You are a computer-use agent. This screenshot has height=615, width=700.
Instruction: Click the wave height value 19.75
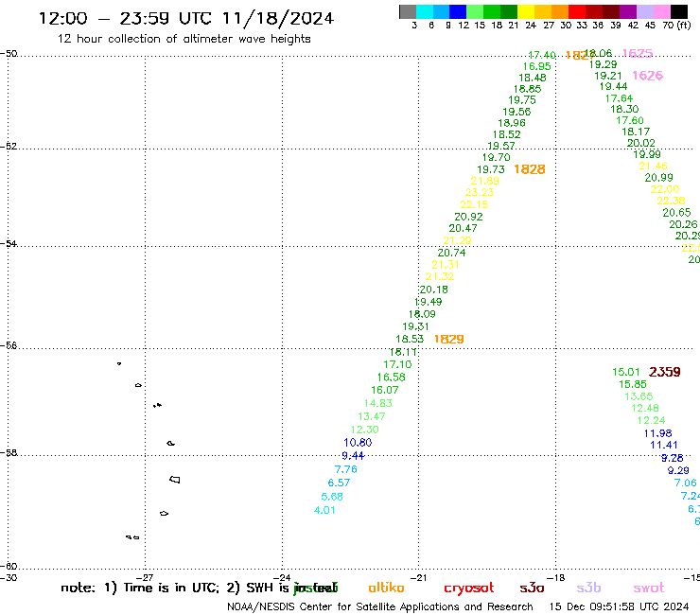pos(522,100)
